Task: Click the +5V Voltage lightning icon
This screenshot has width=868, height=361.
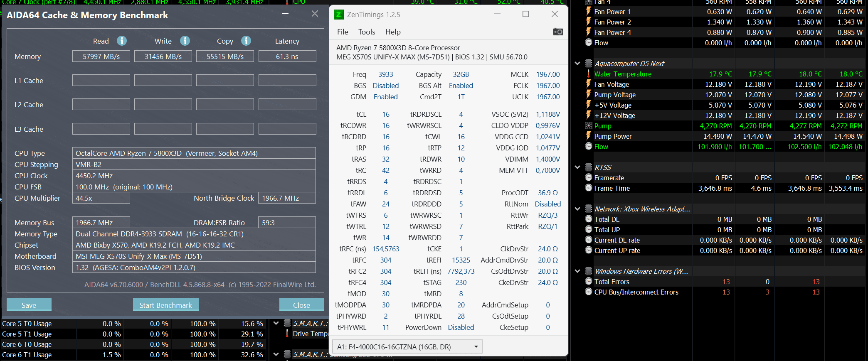Action: (588, 105)
